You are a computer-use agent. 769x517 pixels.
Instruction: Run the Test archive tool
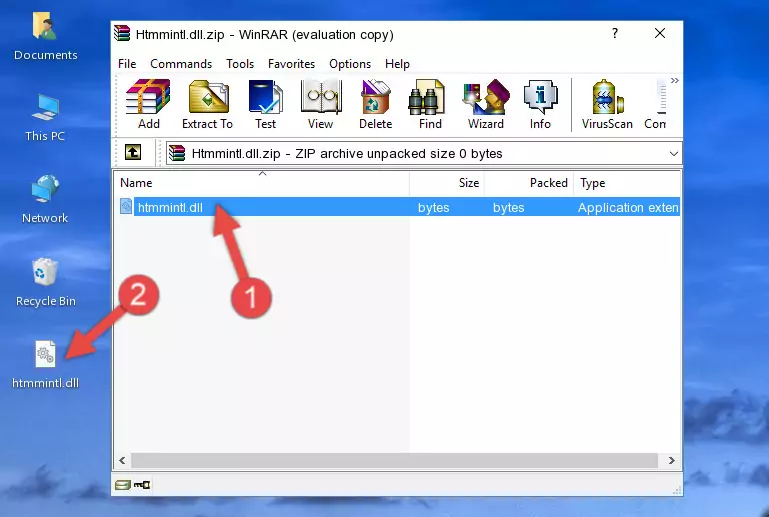(x=265, y=104)
